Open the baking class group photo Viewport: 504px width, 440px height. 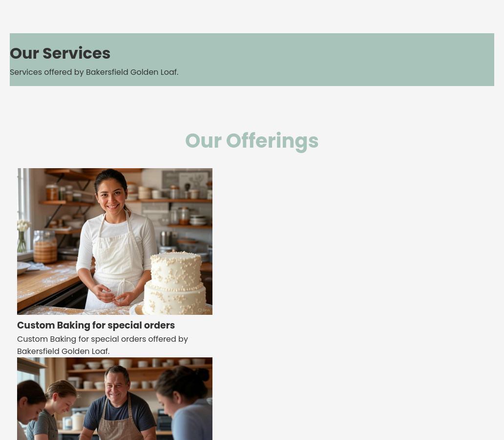[115, 398]
